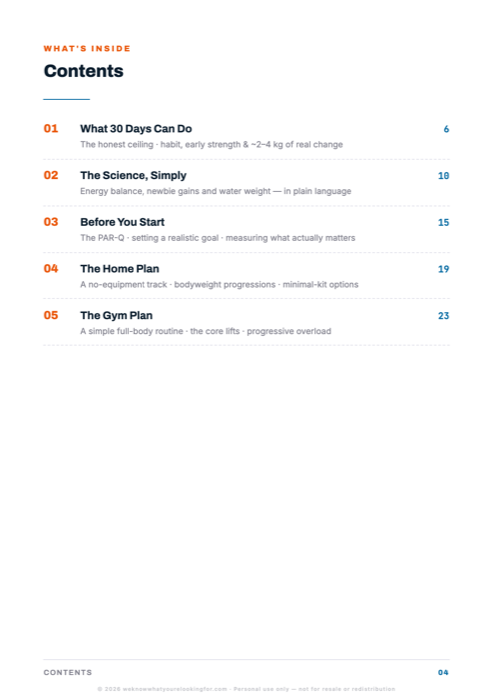Click chapter number 02
Viewport: 493px width, 700px height.
click(51, 175)
